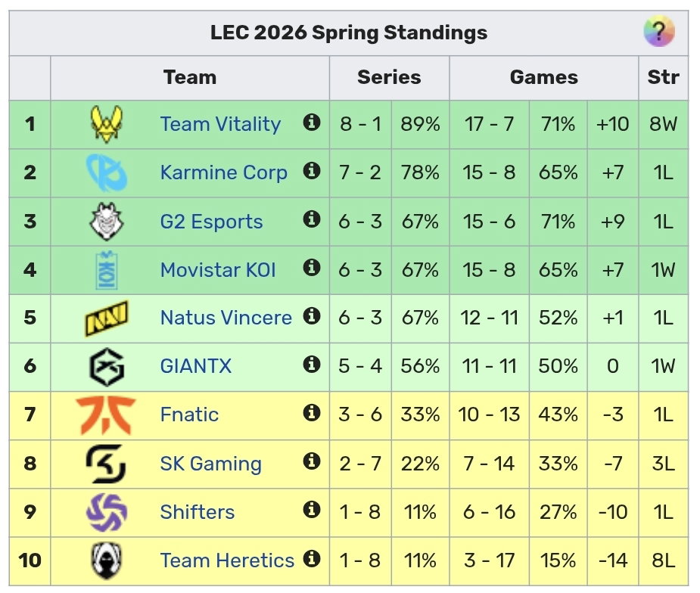
Task: Expand info icon beside Fnatic
Action: click(312, 413)
